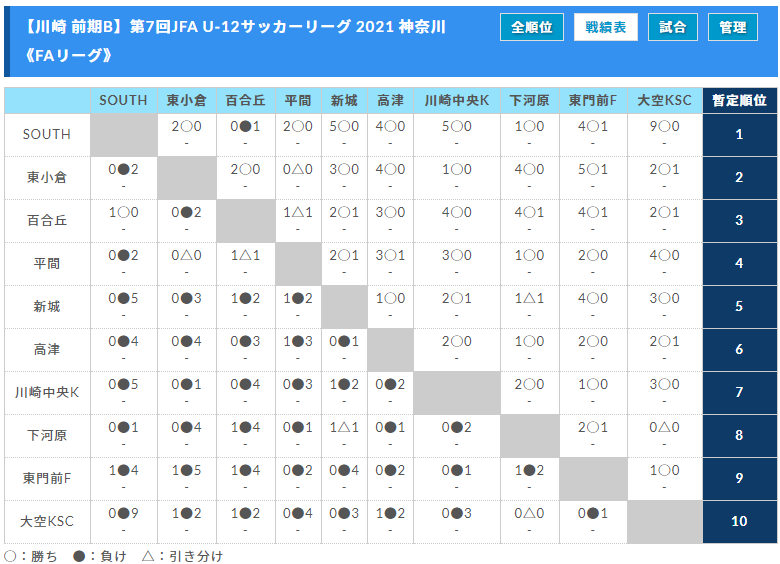
Task: Click the SOUTH column header
Action: click(123, 100)
